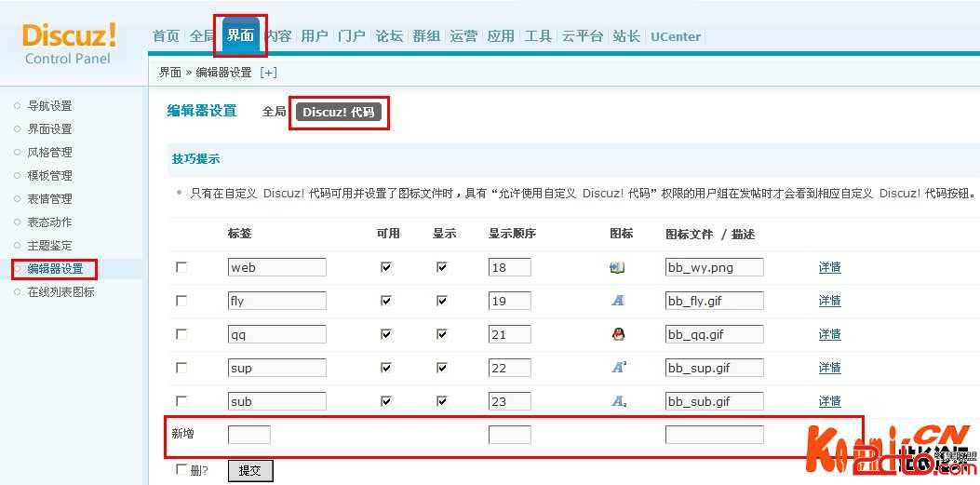Open 详情 link for sup tag

click(829, 368)
